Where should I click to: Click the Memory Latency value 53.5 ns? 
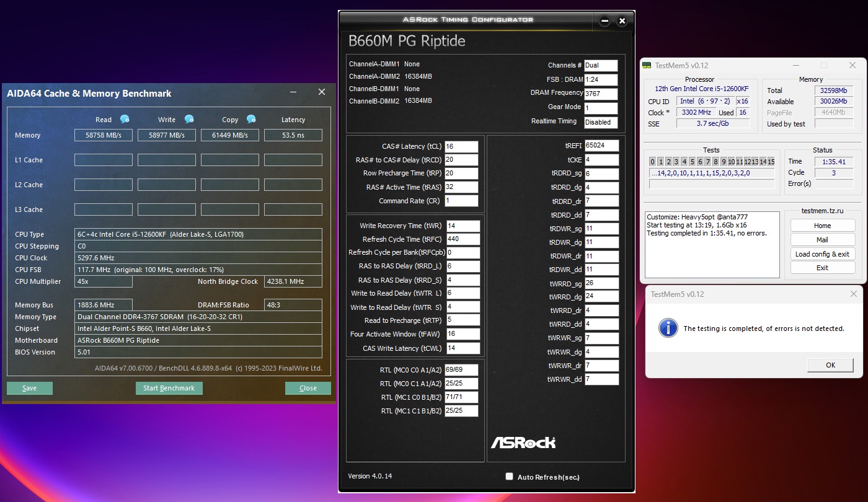coord(293,135)
